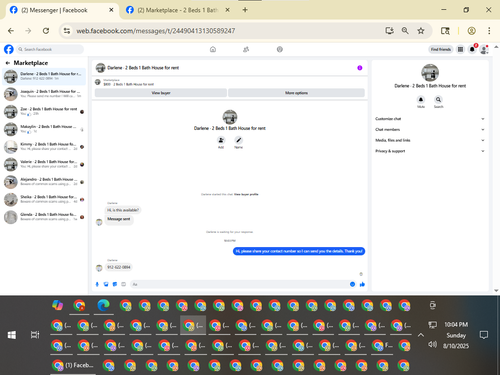500x375 pixels.
Task: Click the Name pencil edit icon
Action: (x=238, y=140)
